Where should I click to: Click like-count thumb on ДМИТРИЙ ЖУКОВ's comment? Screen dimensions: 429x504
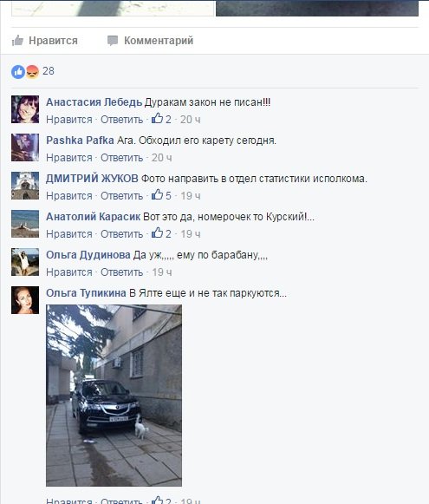pyautogui.click(x=158, y=194)
